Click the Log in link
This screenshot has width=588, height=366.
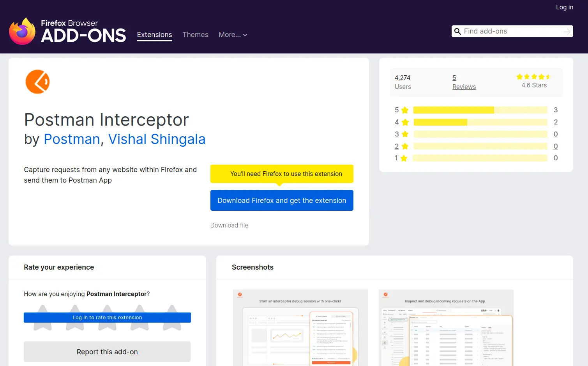point(564,7)
